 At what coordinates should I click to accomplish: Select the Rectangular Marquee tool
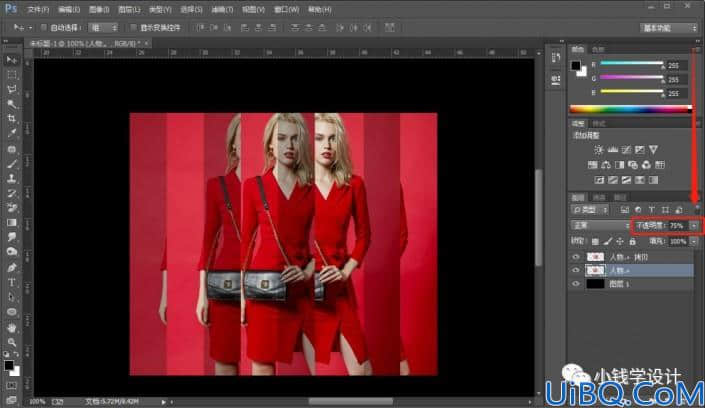point(12,75)
